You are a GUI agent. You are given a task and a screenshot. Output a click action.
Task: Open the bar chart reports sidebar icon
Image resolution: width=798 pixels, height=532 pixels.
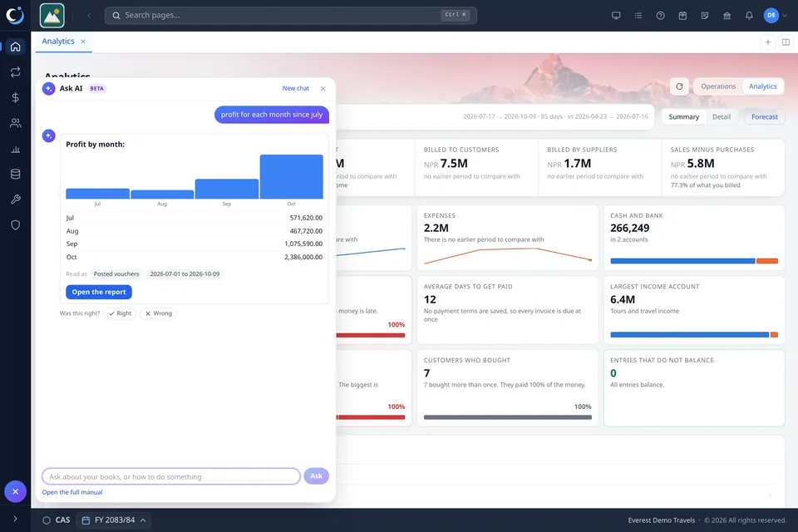tap(15, 149)
